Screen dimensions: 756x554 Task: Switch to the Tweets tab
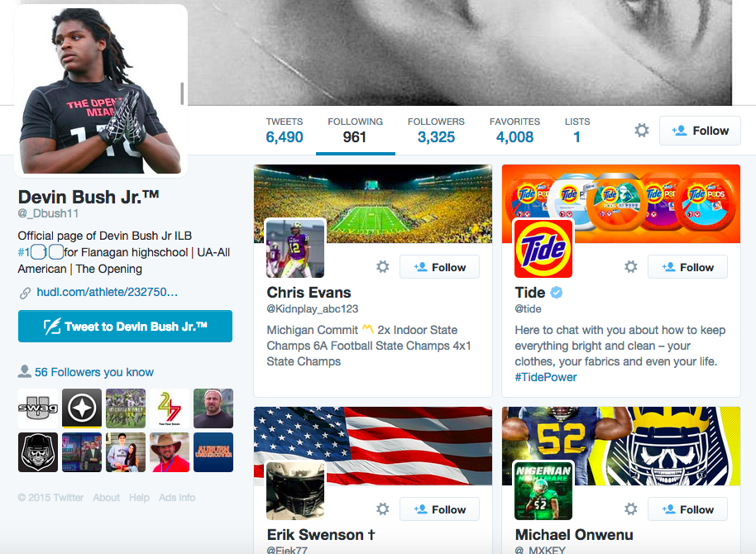tap(285, 131)
